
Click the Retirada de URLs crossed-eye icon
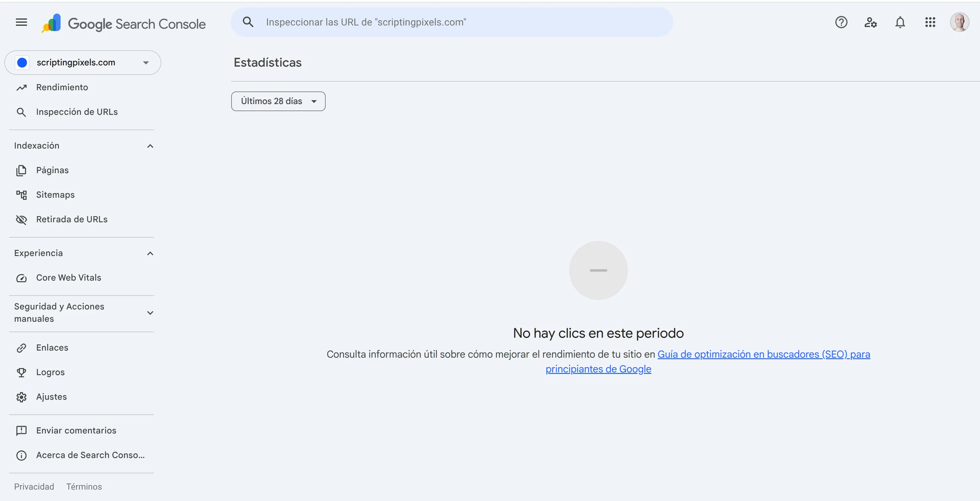(22, 220)
